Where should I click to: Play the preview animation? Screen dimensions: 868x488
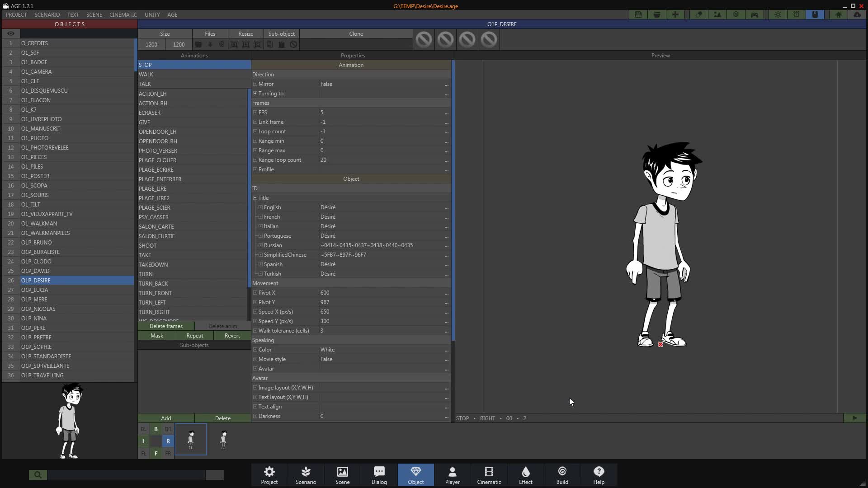[854, 418]
